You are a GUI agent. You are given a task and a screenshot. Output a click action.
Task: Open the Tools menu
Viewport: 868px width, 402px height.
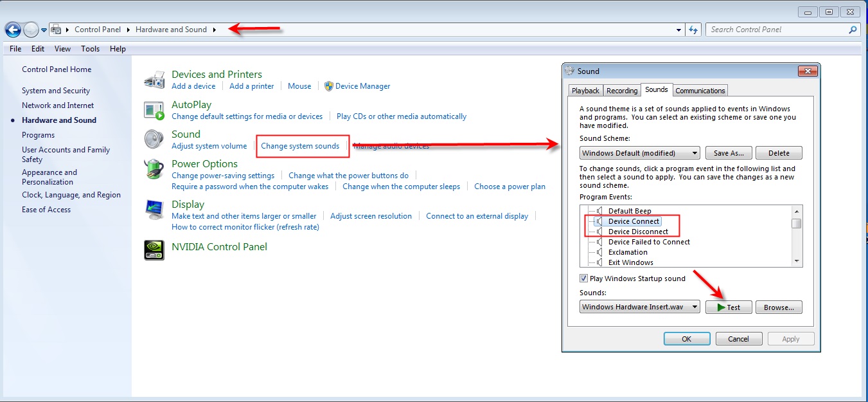pyautogui.click(x=90, y=49)
